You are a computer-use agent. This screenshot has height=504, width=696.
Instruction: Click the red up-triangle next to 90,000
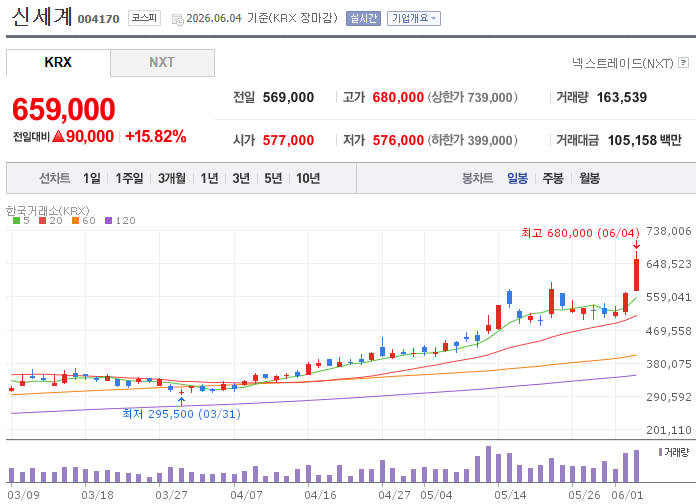point(59,136)
